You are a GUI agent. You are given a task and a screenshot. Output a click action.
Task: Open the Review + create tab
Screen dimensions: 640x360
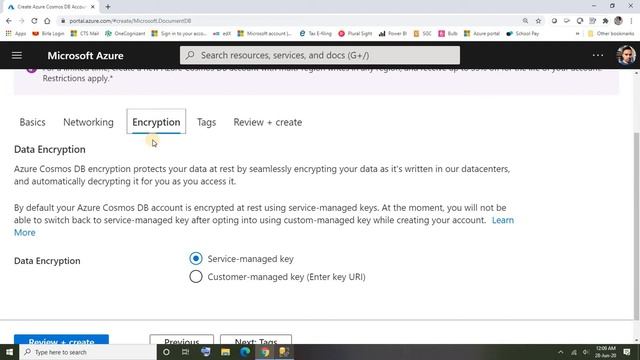click(x=268, y=122)
